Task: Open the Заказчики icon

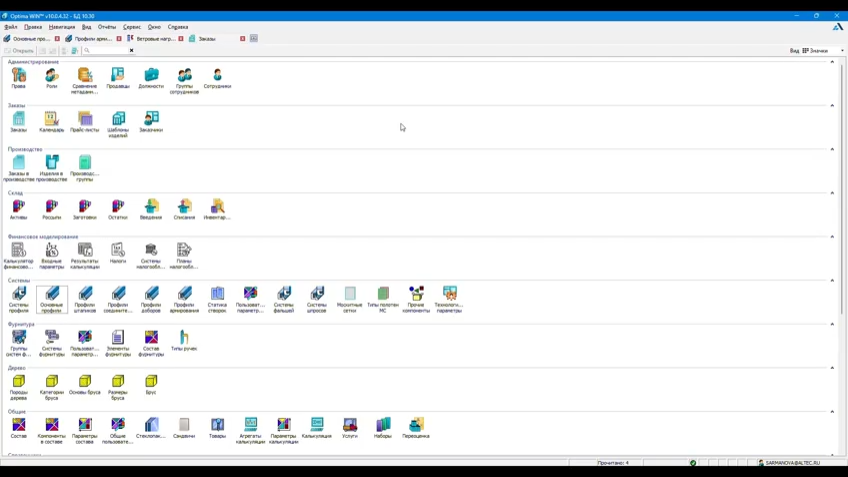Action: click(x=151, y=122)
